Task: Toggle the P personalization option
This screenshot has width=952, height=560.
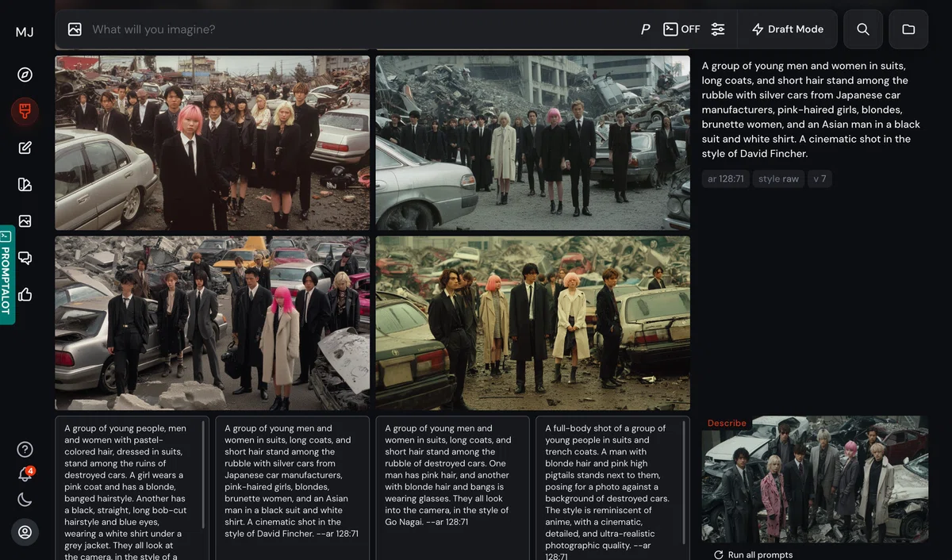Action: 646,29
